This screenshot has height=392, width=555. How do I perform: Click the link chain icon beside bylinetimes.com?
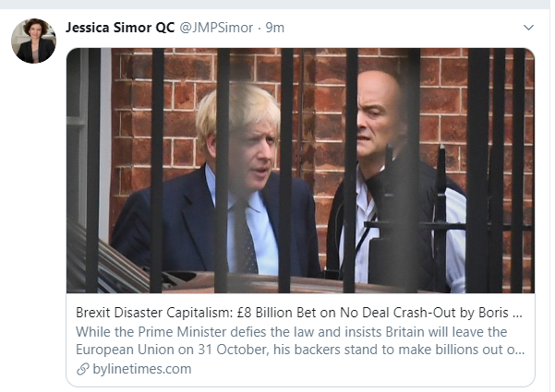(x=84, y=369)
